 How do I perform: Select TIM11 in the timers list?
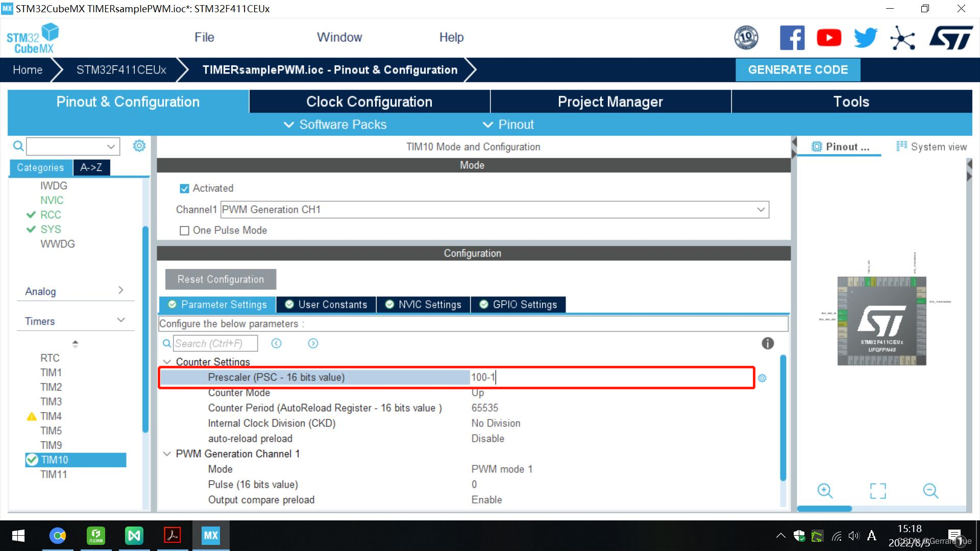click(54, 474)
